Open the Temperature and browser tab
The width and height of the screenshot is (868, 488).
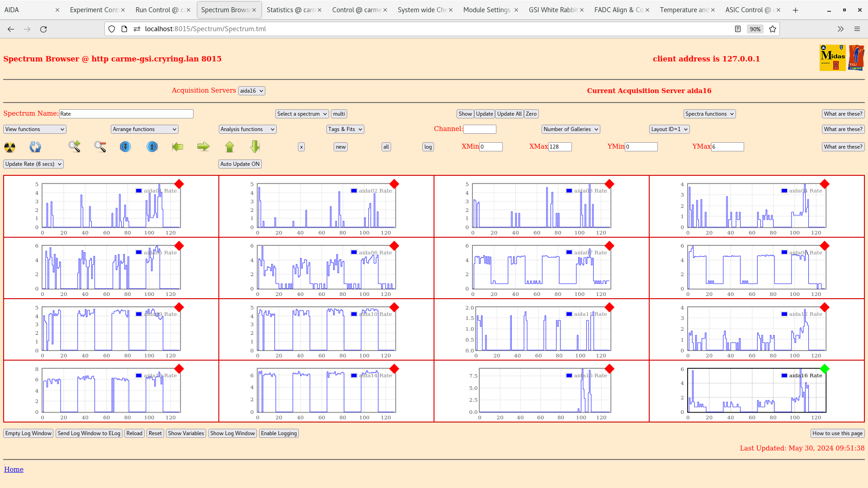coord(684,10)
